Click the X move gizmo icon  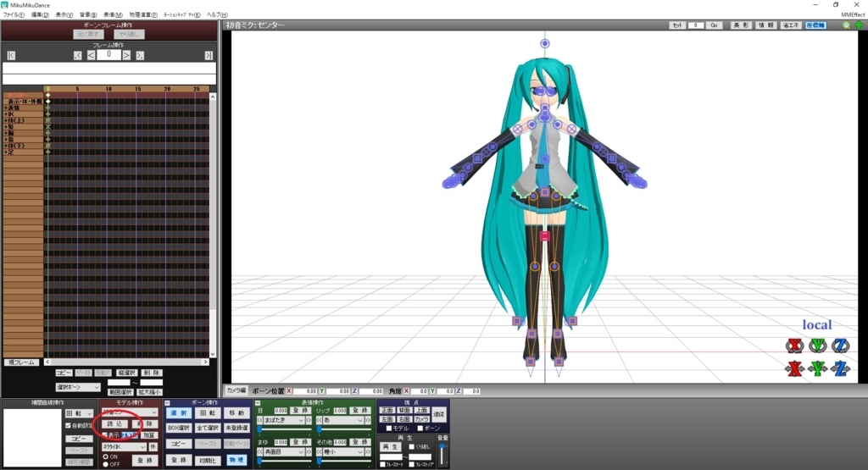point(794,368)
